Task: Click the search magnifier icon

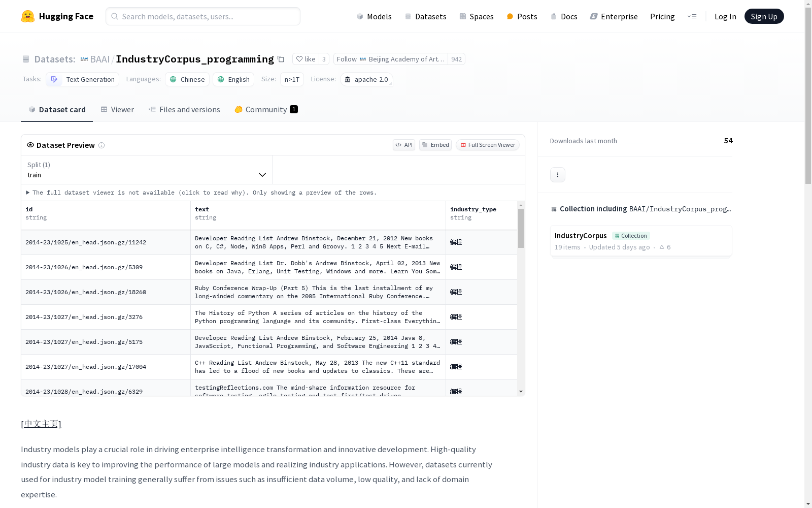Action: (x=115, y=16)
